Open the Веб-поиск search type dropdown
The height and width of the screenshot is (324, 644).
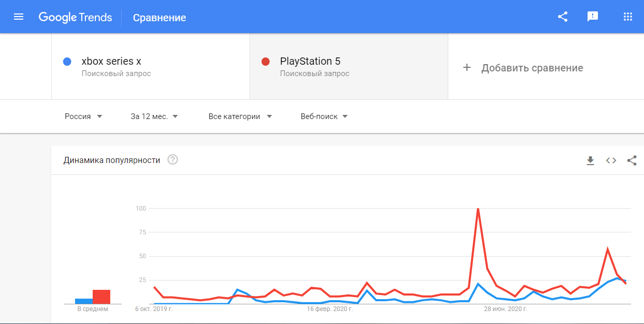[x=324, y=116]
